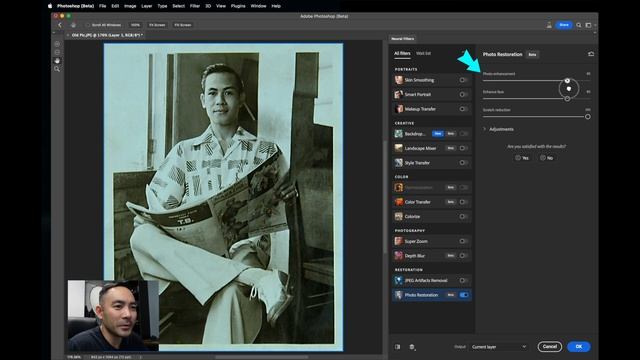Enable the Skin Smoothing toggle
This screenshot has height=360, width=640.
click(x=463, y=80)
